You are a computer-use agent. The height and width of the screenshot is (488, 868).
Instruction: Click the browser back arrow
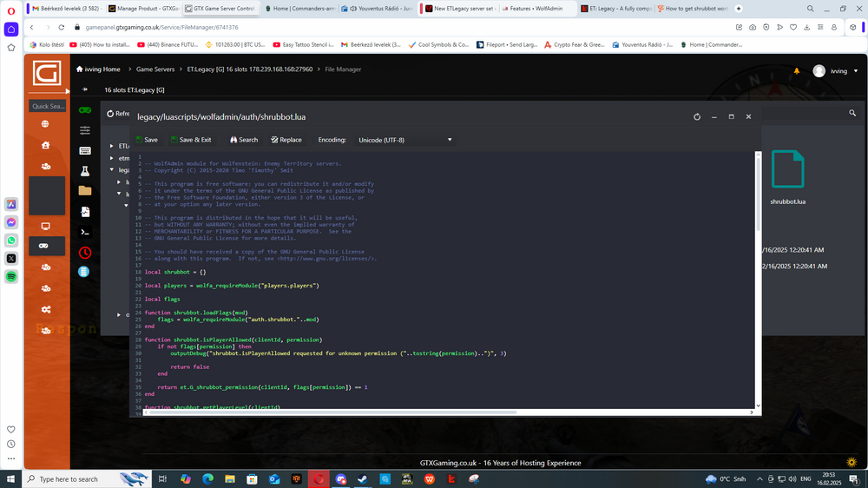(x=31, y=27)
